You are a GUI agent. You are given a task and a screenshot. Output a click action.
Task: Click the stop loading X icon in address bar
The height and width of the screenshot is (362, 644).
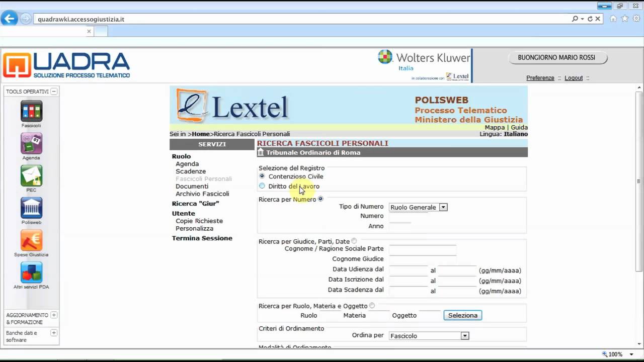pyautogui.click(x=598, y=19)
